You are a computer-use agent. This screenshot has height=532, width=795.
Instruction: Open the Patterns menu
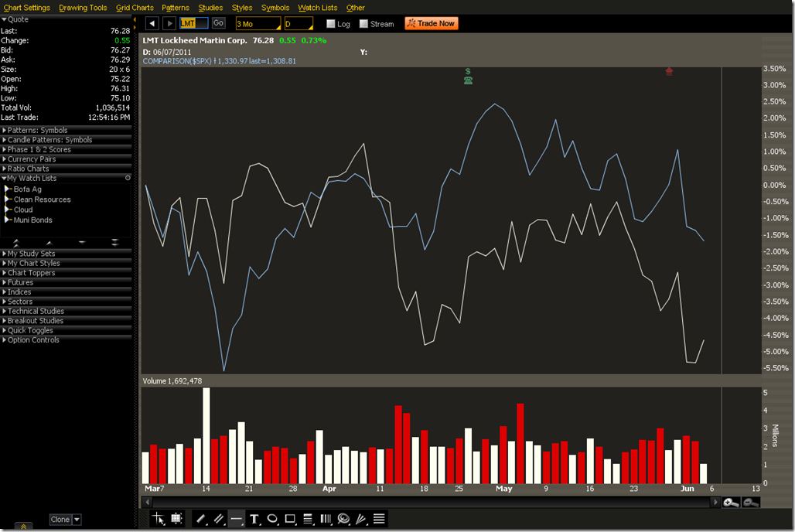tap(176, 8)
